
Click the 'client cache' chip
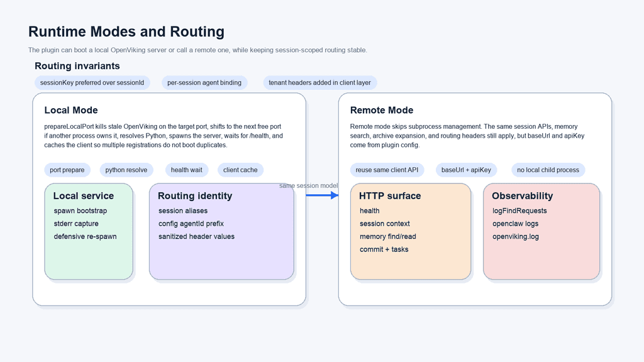pos(240,170)
